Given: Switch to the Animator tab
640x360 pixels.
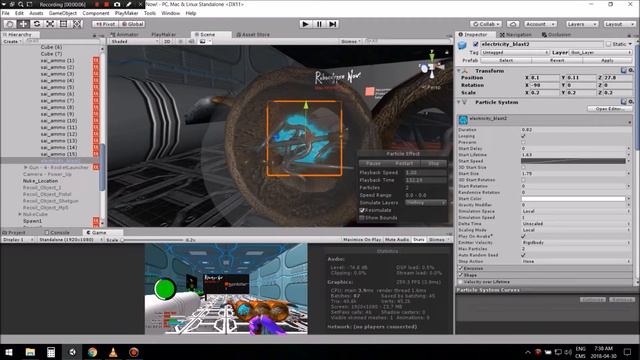Looking at the screenshot, I should (124, 35).
